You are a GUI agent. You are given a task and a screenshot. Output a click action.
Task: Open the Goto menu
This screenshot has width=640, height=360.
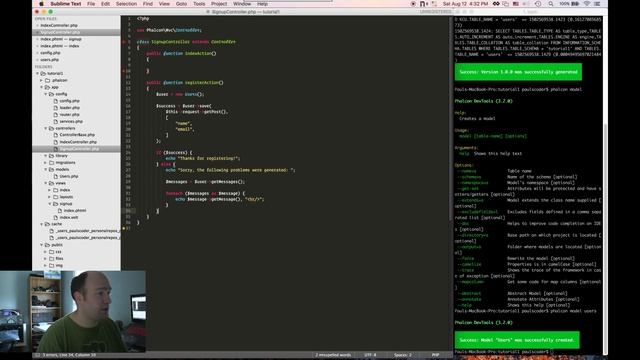click(181, 4)
